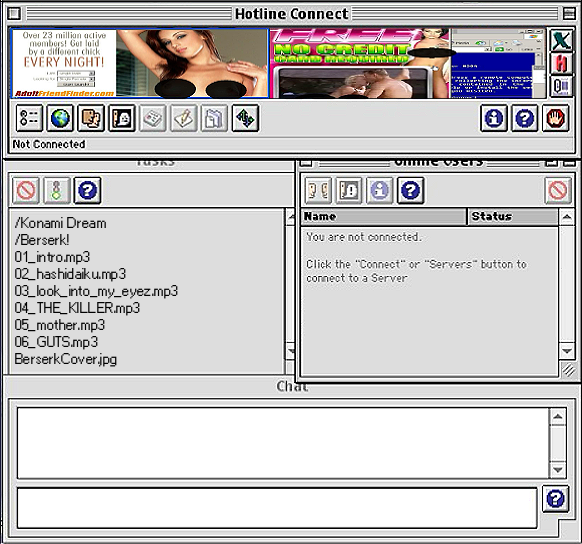The height and width of the screenshot is (544, 582).
Task: Select BerserkCover.jpg in the task list
Action: (66, 359)
